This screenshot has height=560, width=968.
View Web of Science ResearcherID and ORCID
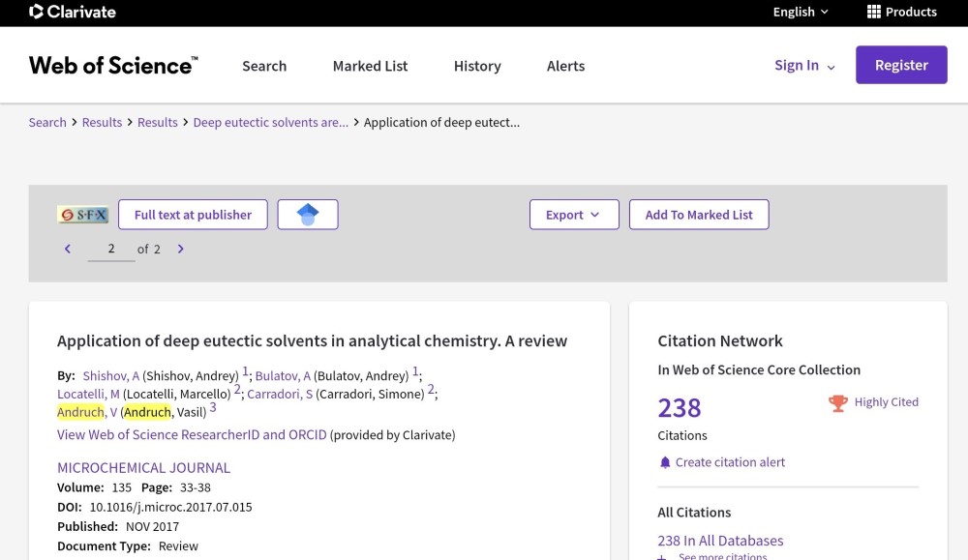(192, 435)
